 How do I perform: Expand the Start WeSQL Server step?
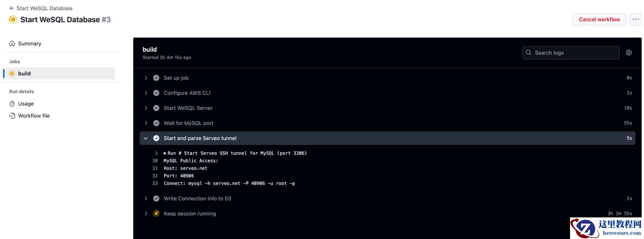coord(387,108)
